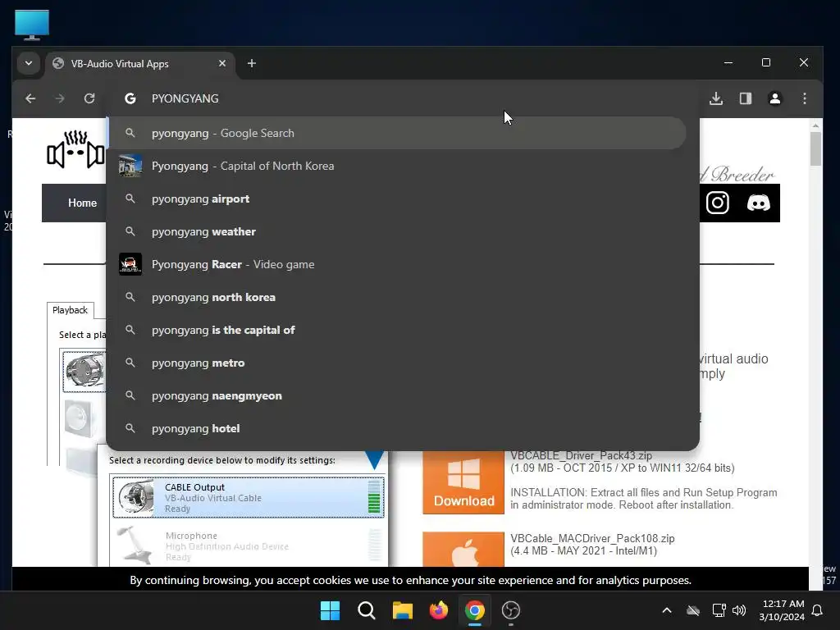Open the notification bell icon

pos(818,610)
